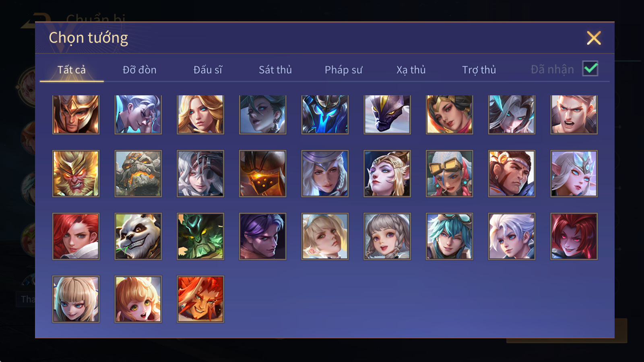Select the golden monkey king hero portrait
The height and width of the screenshot is (362, 644).
coord(76,173)
